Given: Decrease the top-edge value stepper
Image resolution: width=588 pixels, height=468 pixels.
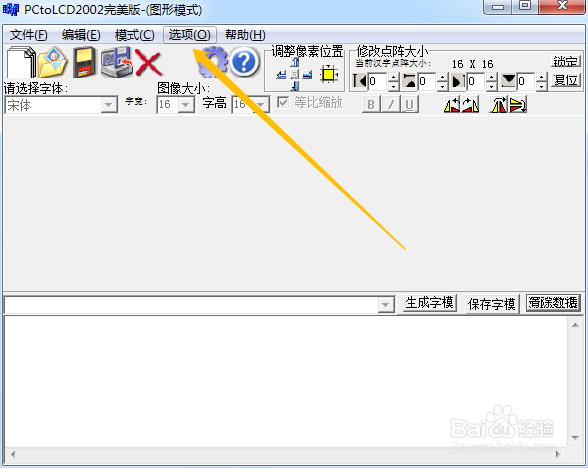Looking at the screenshot, I should click(x=443, y=86).
